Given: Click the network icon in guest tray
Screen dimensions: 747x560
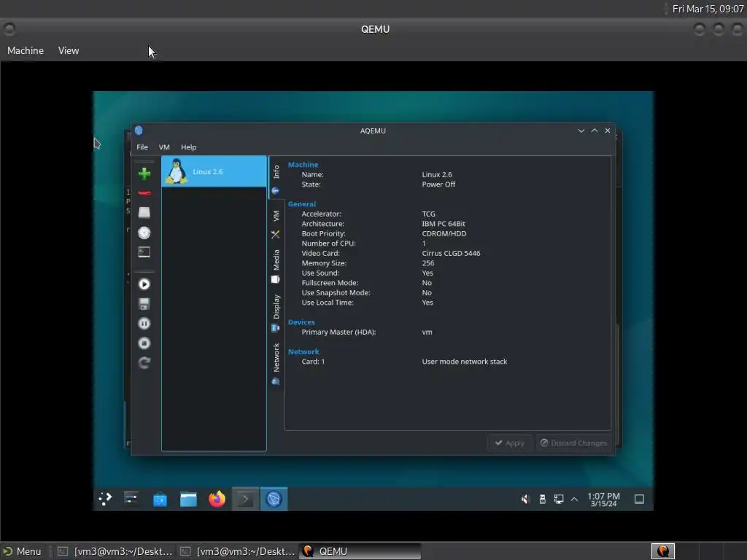Looking at the screenshot, I should (559, 499).
